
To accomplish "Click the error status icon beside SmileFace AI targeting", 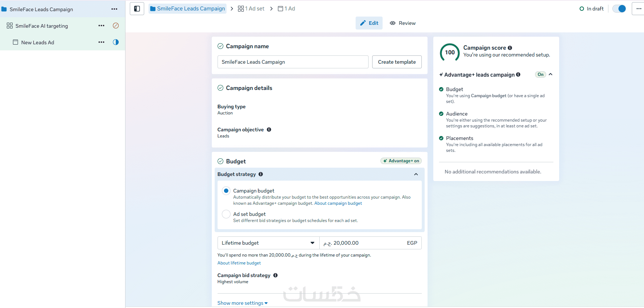I will point(116,26).
